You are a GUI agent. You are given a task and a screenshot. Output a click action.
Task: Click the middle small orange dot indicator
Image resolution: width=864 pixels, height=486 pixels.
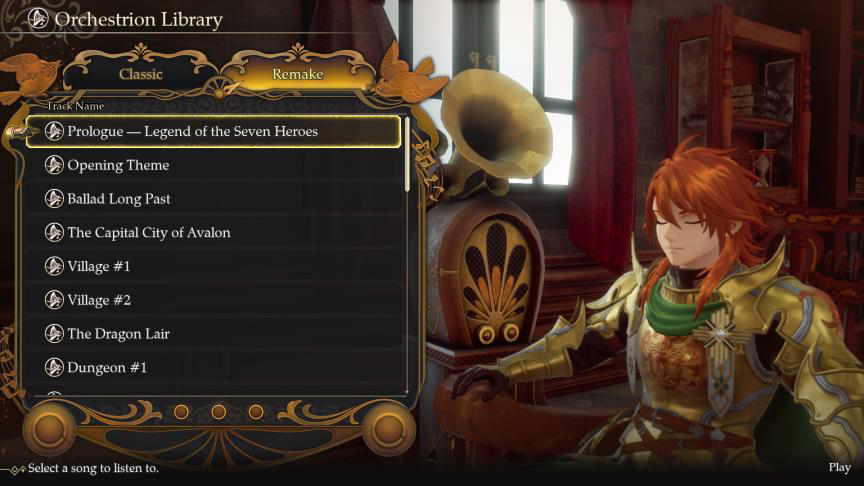(x=219, y=412)
